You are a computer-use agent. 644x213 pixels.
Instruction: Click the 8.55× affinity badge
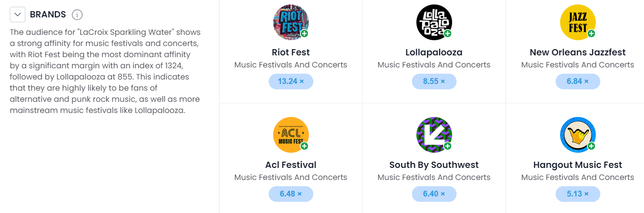[434, 82]
